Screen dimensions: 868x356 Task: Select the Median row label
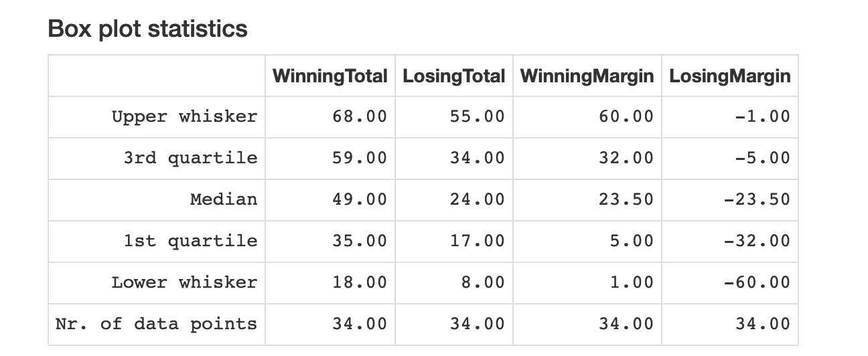tap(223, 199)
